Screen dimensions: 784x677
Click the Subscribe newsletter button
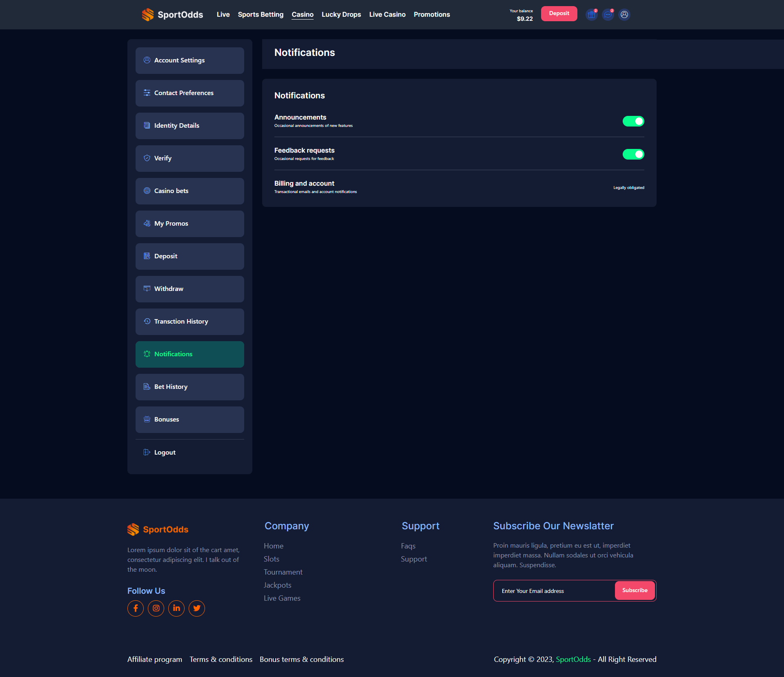pyautogui.click(x=635, y=590)
